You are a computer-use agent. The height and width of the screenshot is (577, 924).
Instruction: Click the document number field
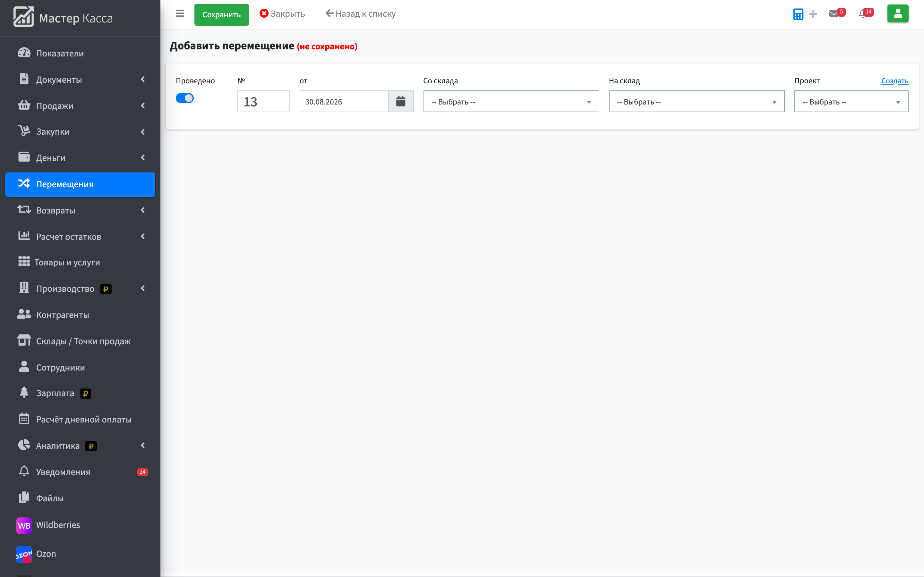pos(263,102)
